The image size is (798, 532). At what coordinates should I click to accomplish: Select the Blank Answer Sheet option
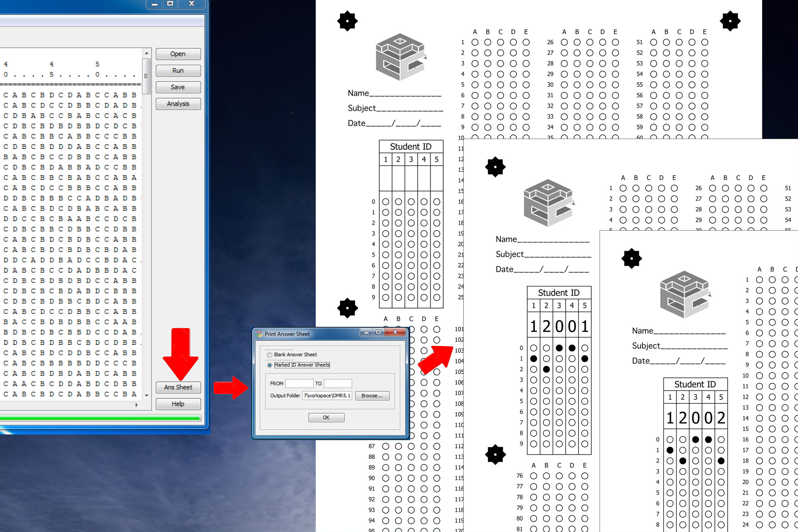click(270, 355)
